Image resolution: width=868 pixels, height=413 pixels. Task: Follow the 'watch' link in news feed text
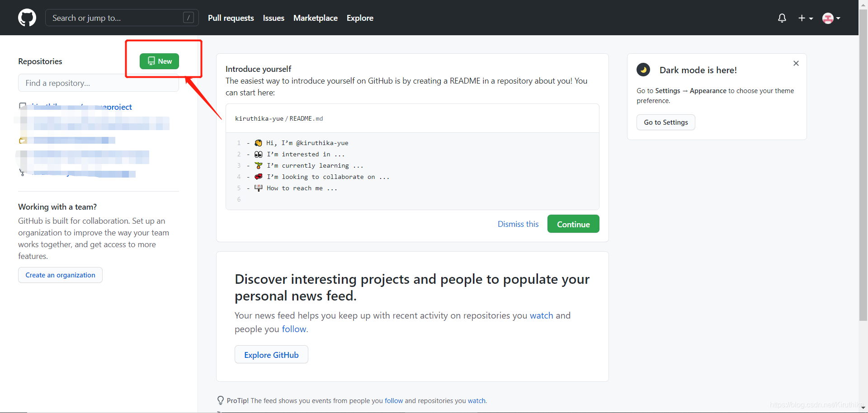[x=542, y=315]
